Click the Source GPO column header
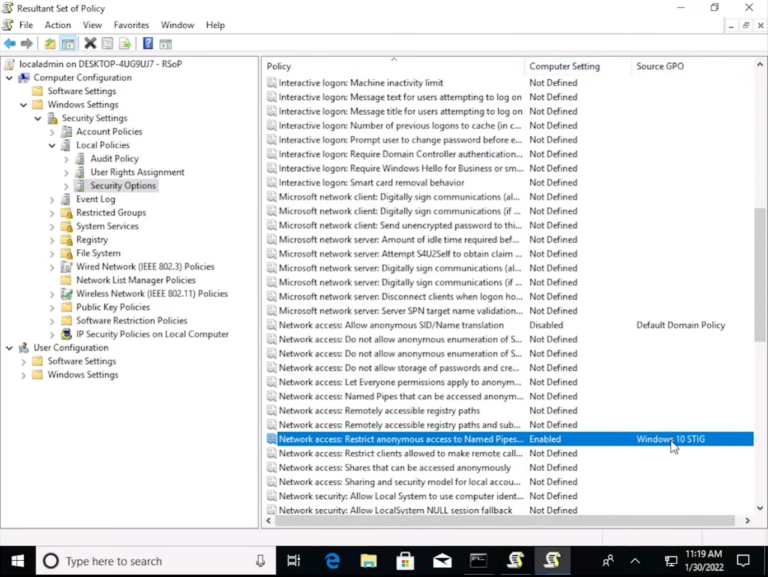768x577 pixels. click(x=660, y=66)
